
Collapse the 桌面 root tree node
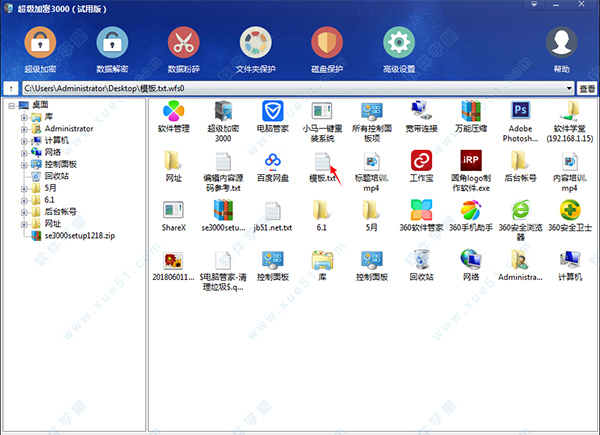tap(11, 105)
